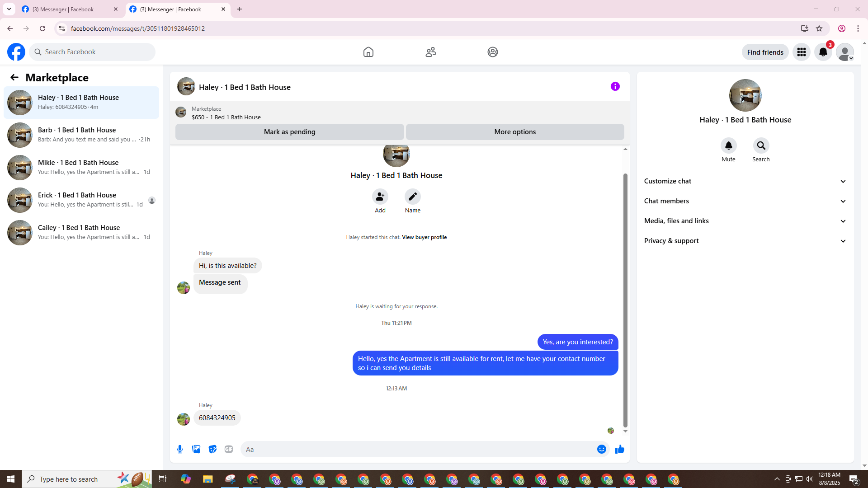
Task: Switch to the first Messenger browser tab
Action: (x=63, y=9)
